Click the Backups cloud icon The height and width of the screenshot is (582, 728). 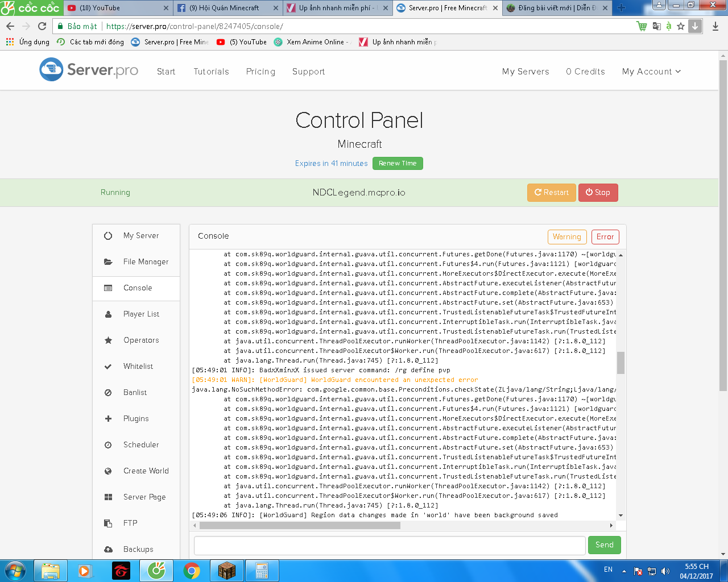pos(108,550)
